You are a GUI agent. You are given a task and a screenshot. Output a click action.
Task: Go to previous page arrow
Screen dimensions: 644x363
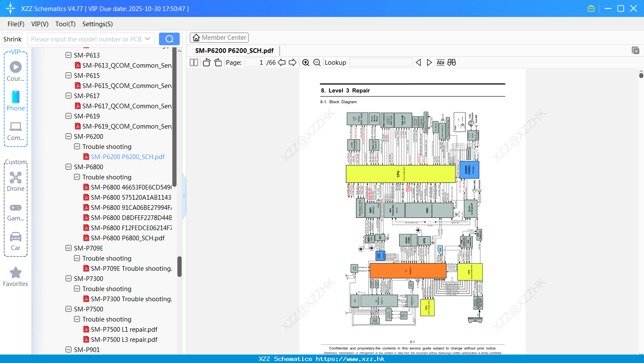pyautogui.click(x=282, y=62)
